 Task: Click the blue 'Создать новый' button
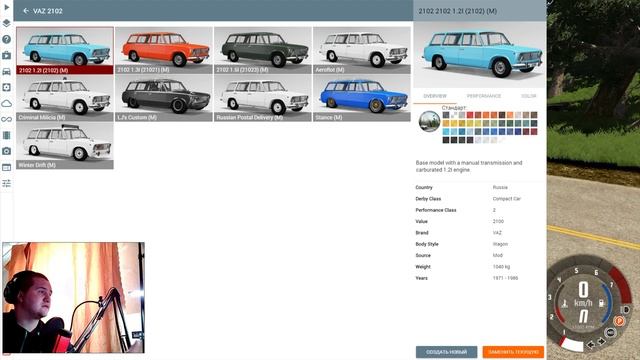pos(446,352)
